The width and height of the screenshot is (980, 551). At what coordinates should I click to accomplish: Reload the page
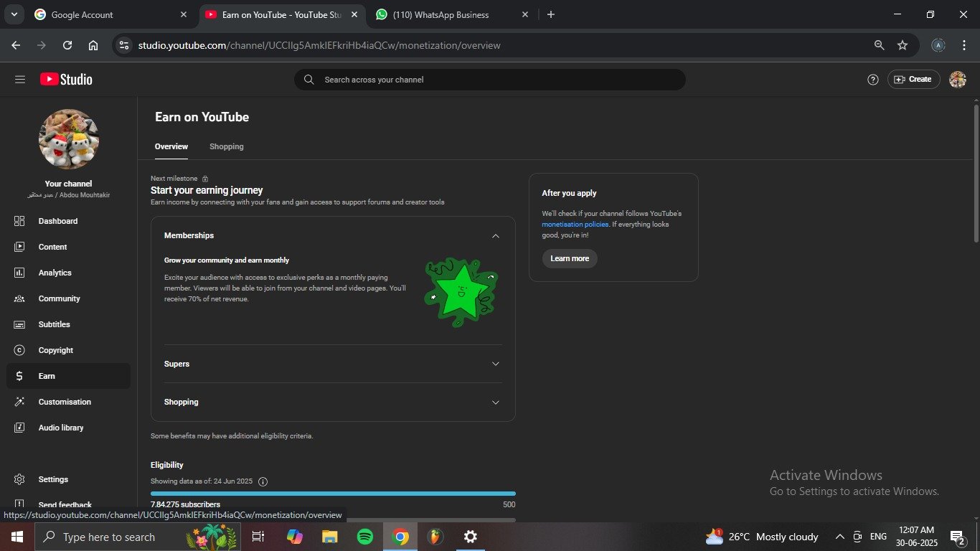(x=67, y=45)
